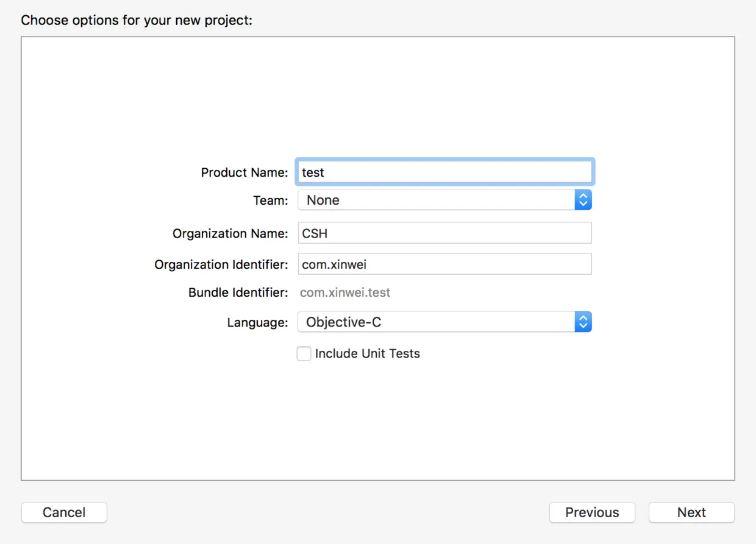Image resolution: width=756 pixels, height=544 pixels.
Task: Click the blue arrows on Team selector
Action: click(x=583, y=200)
